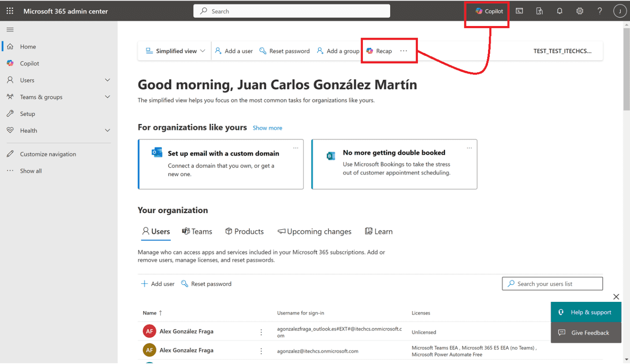Viewport: 630px width, 364px height.
Task: Click the document icon next to Cloud Shell
Action: (539, 11)
